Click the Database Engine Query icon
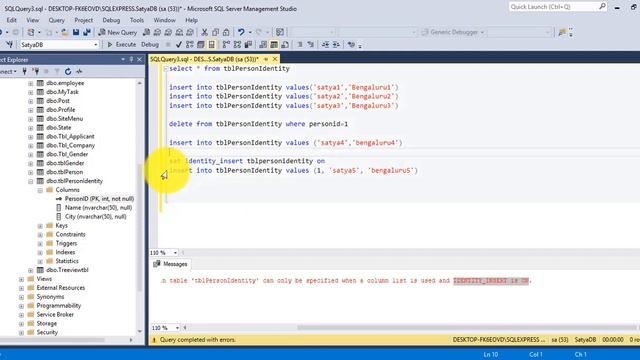Image resolution: width=640 pixels, height=360 pixels. (147, 32)
